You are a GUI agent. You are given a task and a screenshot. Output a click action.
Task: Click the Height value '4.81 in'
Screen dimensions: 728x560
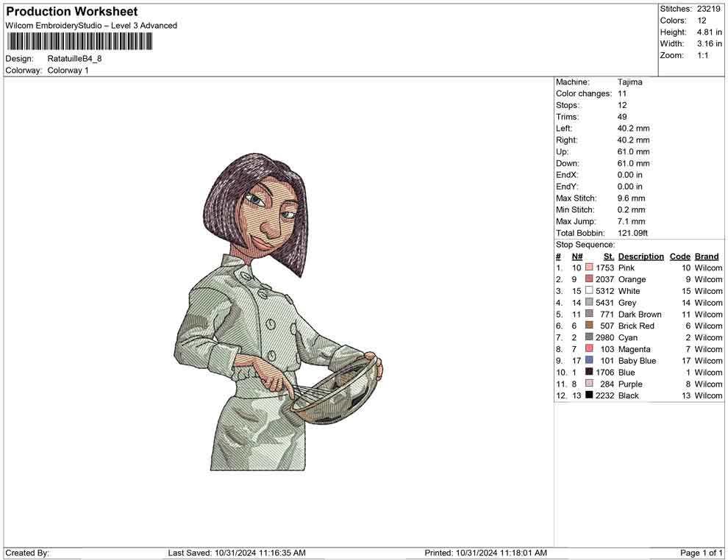[x=709, y=32]
